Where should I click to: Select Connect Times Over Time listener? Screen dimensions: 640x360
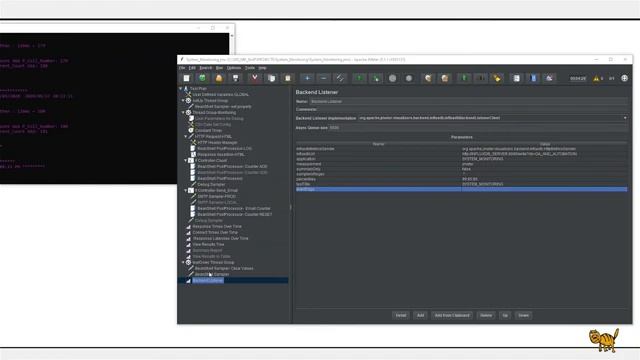tap(215, 232)
